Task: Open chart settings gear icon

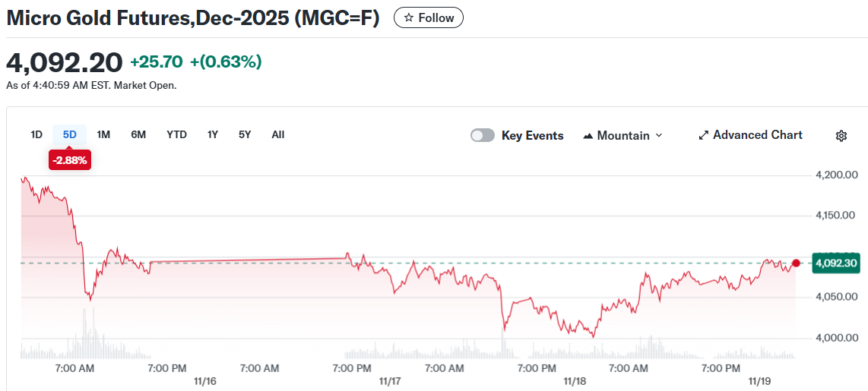Action: pyautogui.click(x=841, y=136)
